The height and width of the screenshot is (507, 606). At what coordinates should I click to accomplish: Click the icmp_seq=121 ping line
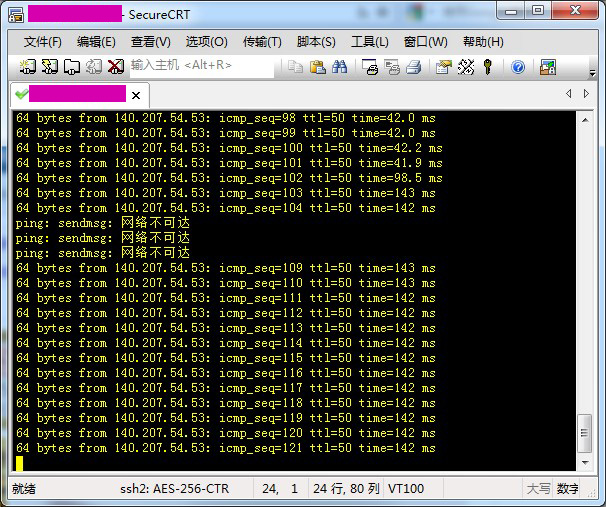pyautogui.click(x=226, y=448)
